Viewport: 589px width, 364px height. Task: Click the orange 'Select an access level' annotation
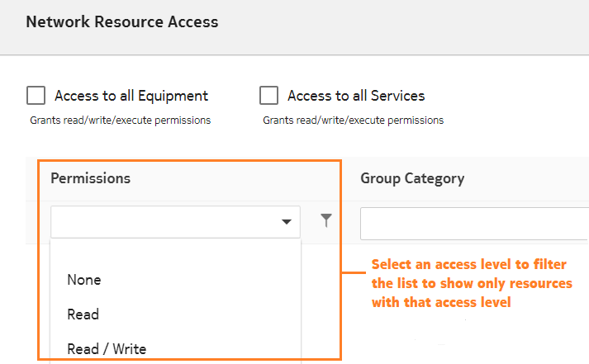(471, 283)
